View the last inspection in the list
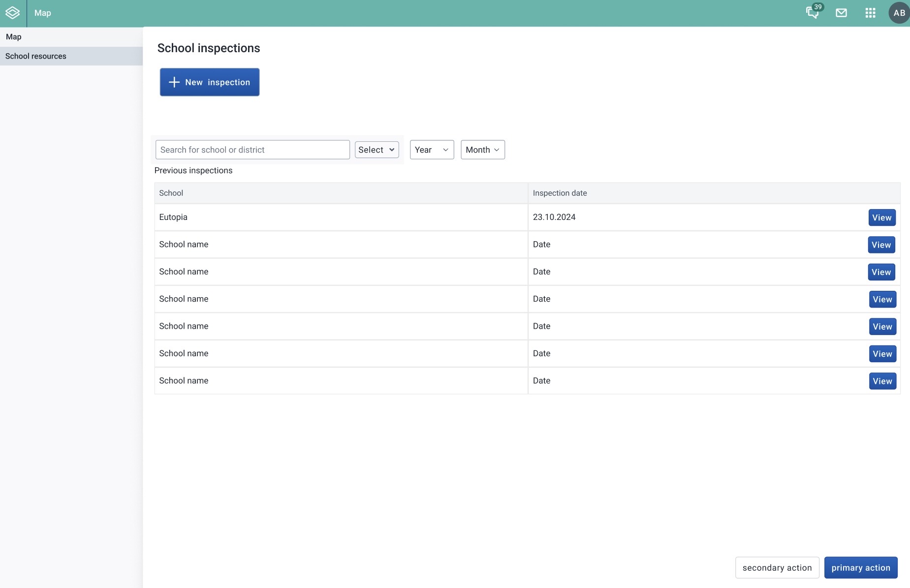 click(882, 380)
